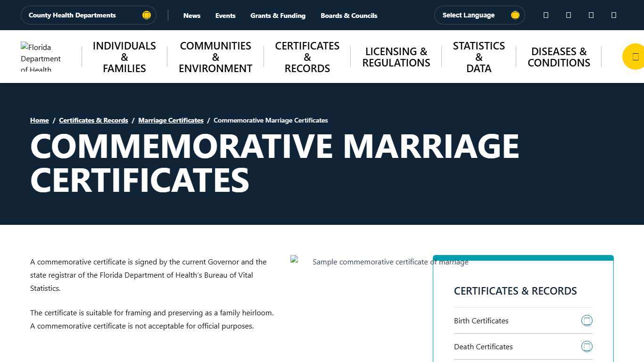Screen dimensions: 644x362
Task: Click the third social media icon in header
Action: pyautogui.click(x=591, y=15)
